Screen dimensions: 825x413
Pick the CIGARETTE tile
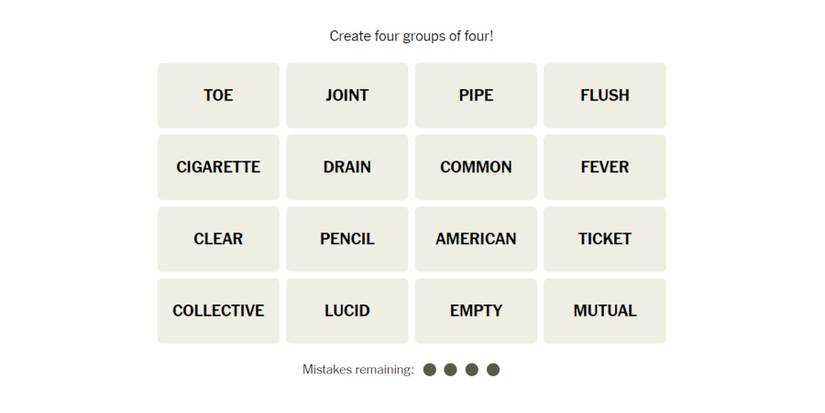218,167
